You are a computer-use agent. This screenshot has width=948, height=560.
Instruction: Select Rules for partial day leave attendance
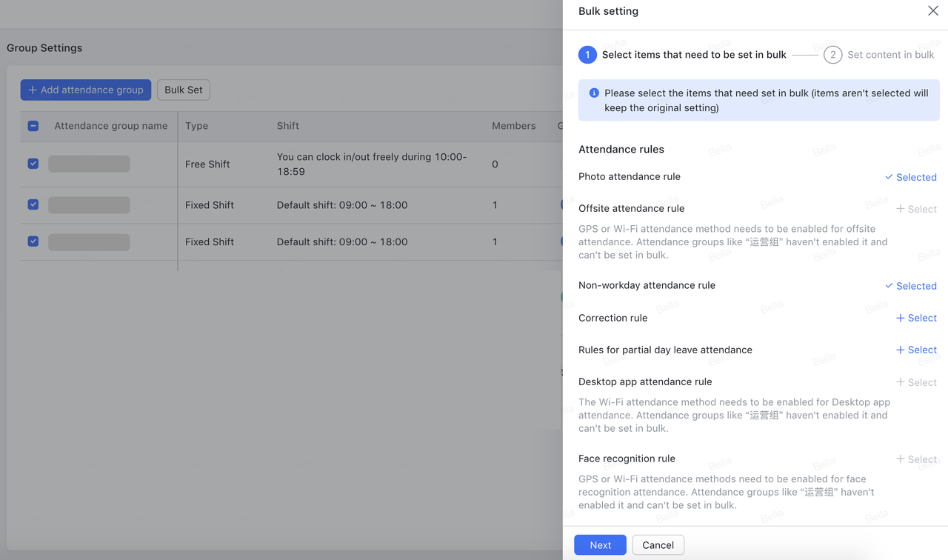point(916,350)
